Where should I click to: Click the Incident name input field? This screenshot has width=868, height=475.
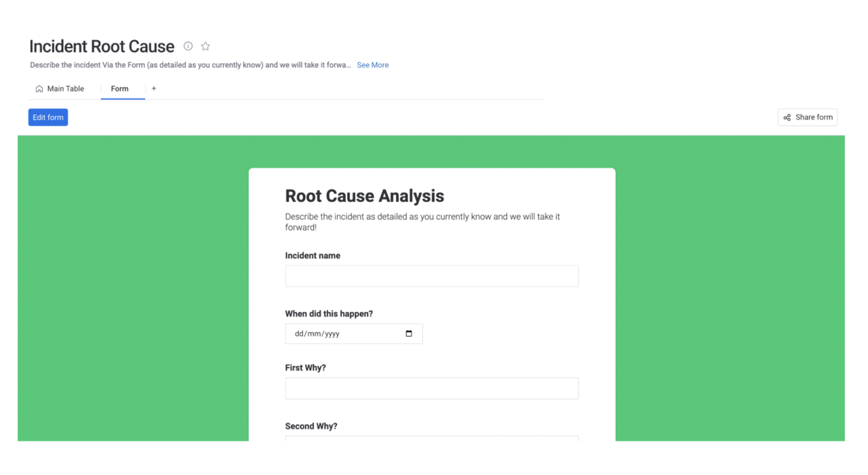431,276
